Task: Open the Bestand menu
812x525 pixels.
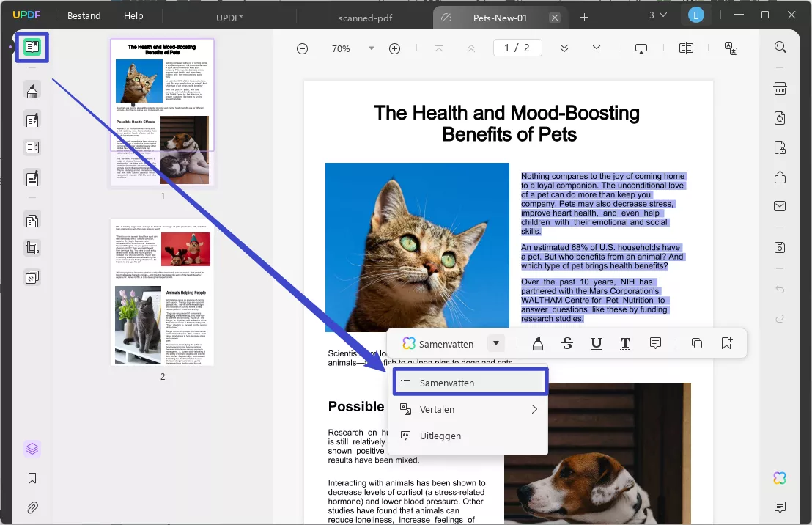Action: [84, 15]
